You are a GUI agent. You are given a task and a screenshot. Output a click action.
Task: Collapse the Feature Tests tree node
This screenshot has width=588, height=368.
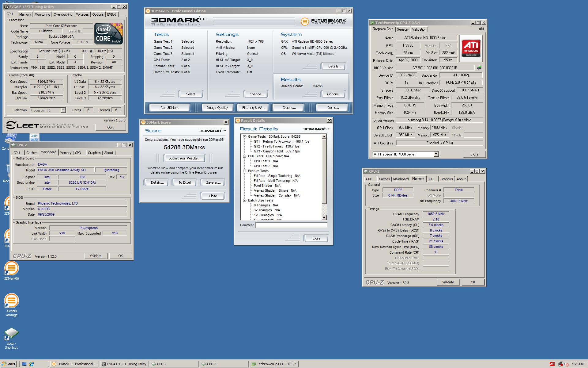click(245, 171)
